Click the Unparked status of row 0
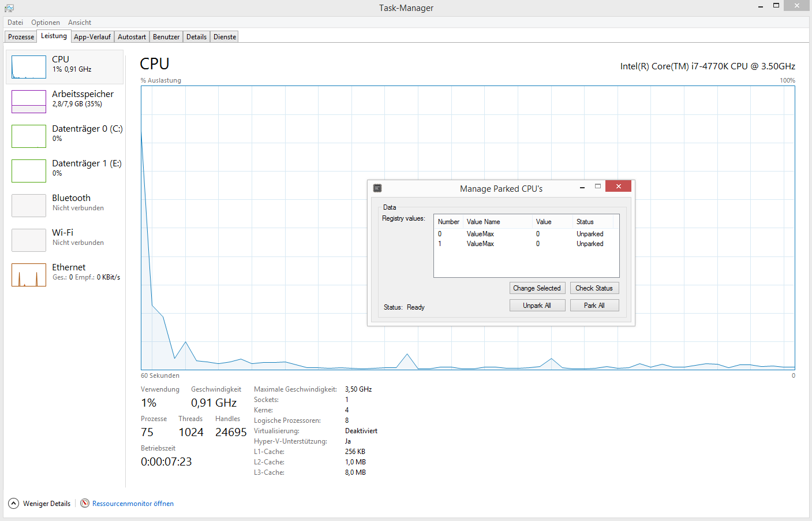 pos(590,234)
